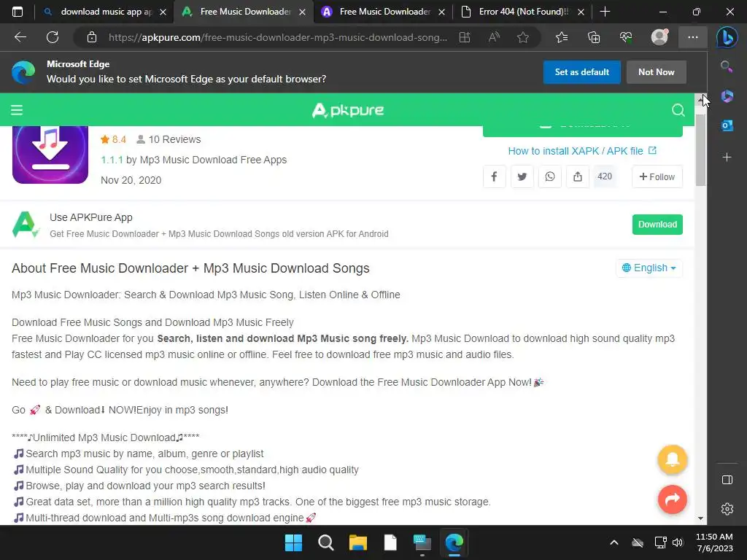The image size is (747, 560).
Task: Open the Collections panel
Action: tap(594, 37)
